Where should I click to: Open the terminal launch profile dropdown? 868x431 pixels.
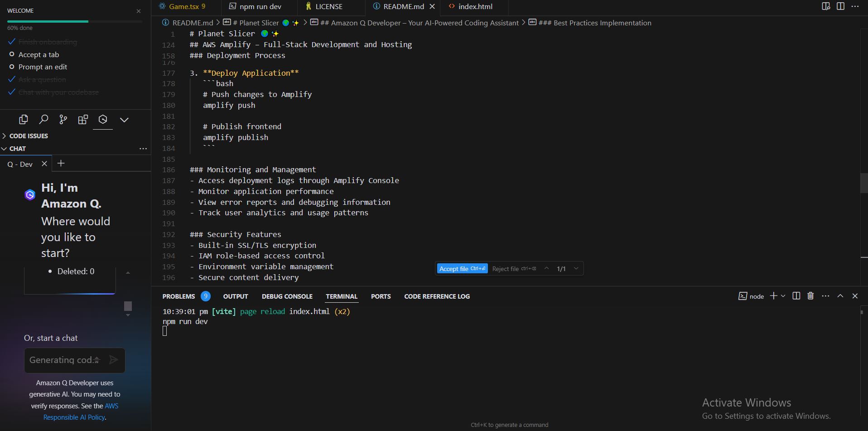click(783, 296)
